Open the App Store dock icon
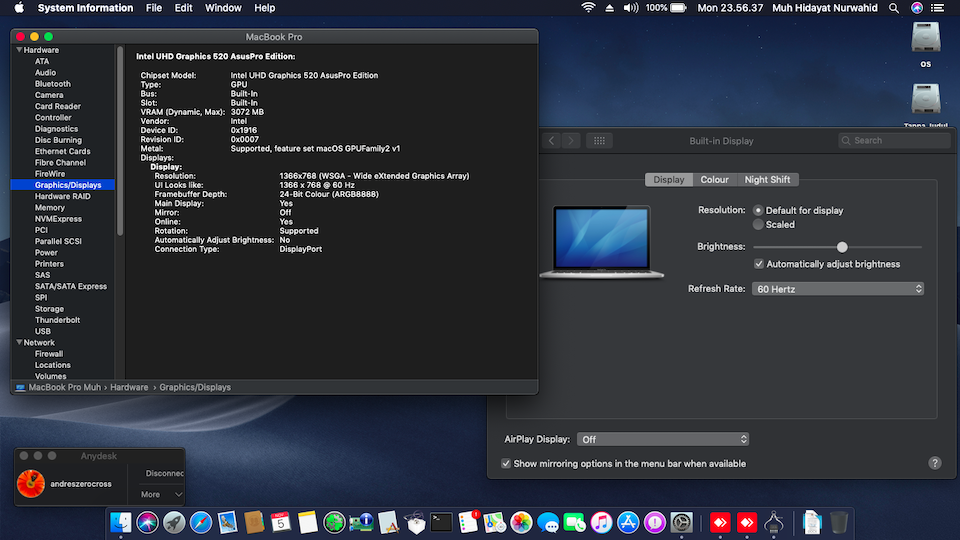 click(628, 522)
